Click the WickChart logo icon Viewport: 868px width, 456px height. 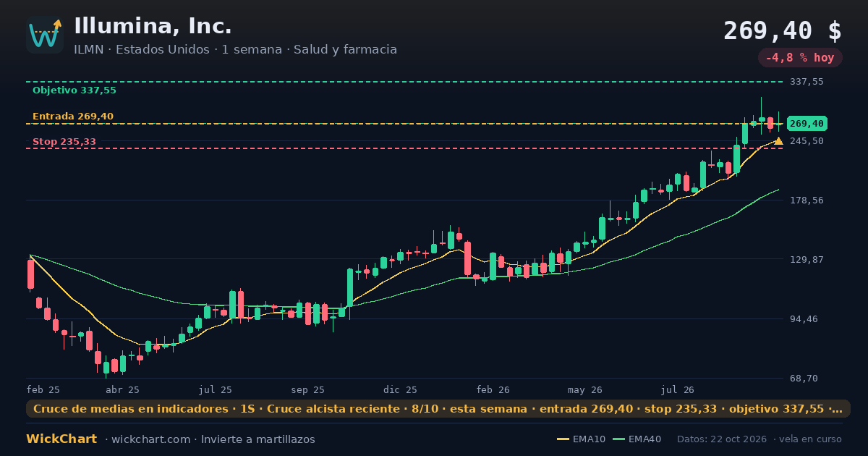pyautogui.click(x=45, y=35)
